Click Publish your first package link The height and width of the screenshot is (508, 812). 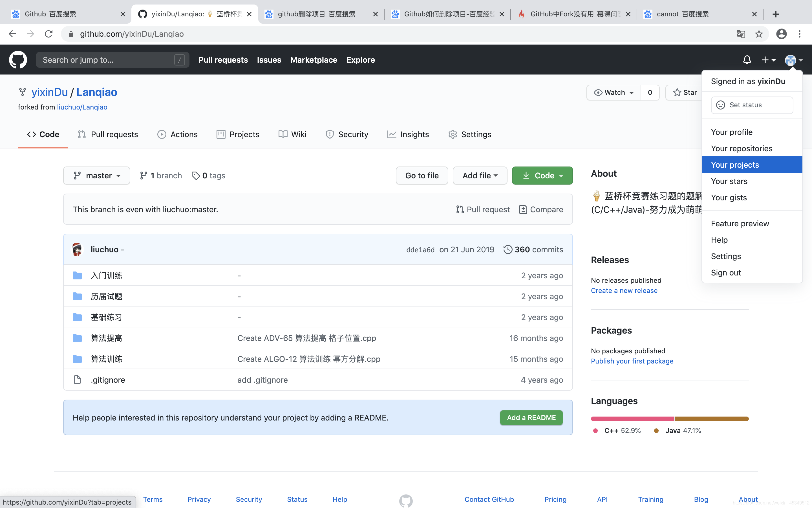coord(632,361)
